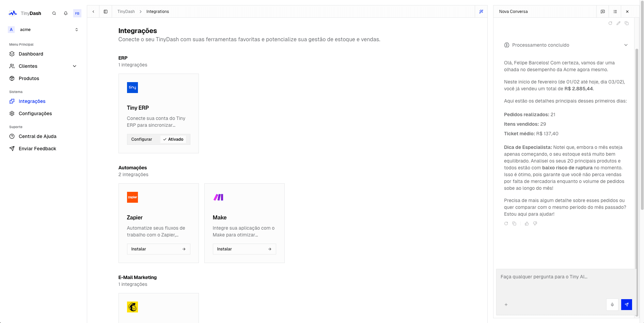The image size is (644, 323).
Task: Go back using the top-bar arrow
Action: pyautogui.click(x=93, y=12)
